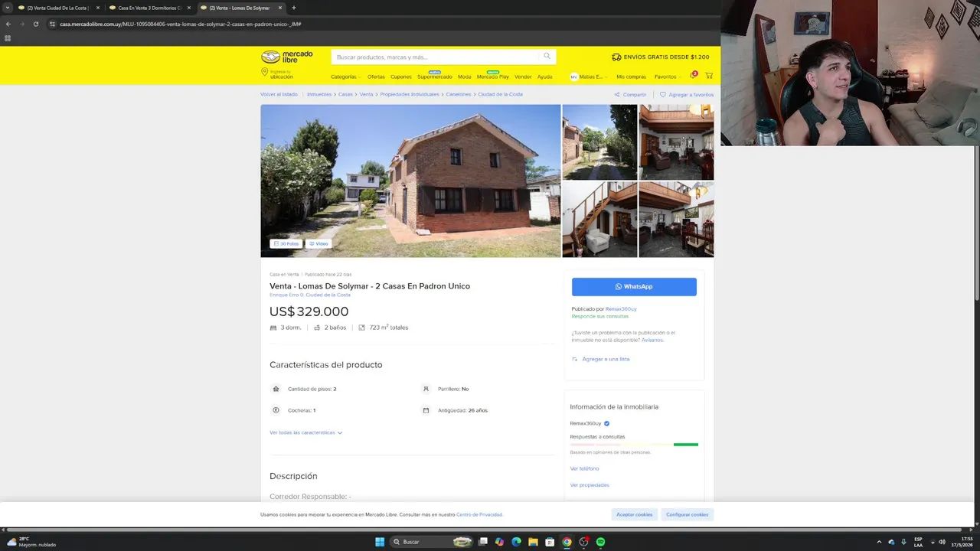Click the Avísanos link
The image size is (980, 551).
(x=652, y=340)
